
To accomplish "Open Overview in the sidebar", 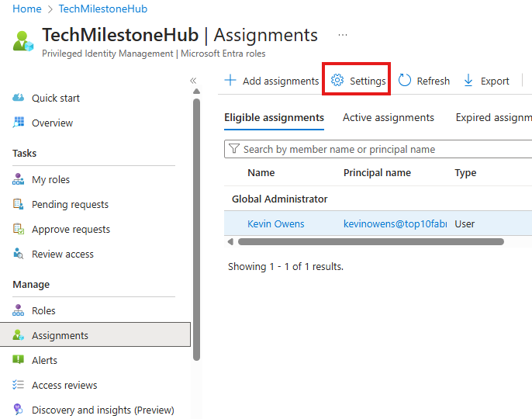I will pos(52,123).
